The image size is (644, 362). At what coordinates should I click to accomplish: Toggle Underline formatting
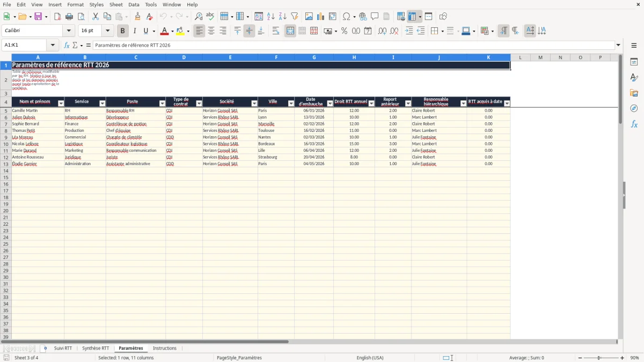(x=145, y=31)
